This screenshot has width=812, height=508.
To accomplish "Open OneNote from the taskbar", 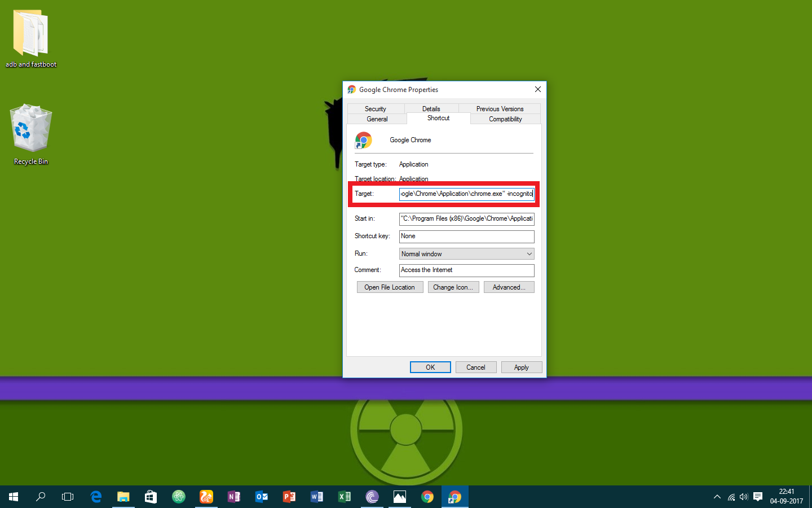I will (x=234, y=497).
